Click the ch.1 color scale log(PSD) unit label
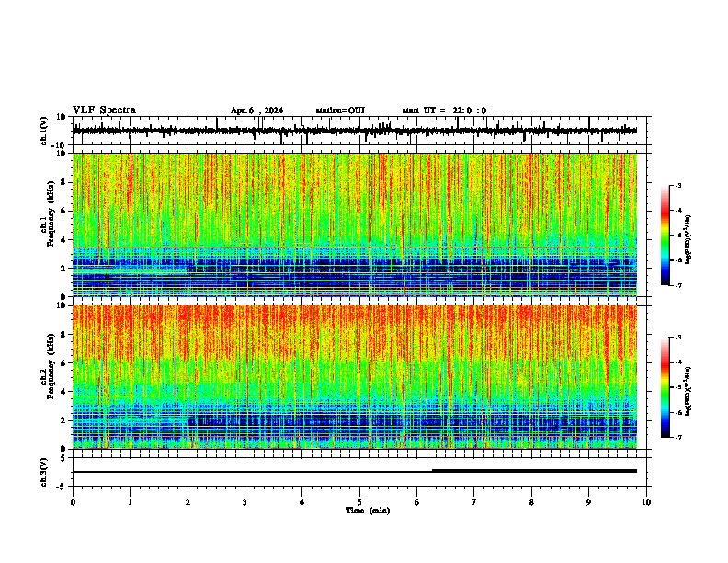The image size is (728, 563). tap(688, 240)
